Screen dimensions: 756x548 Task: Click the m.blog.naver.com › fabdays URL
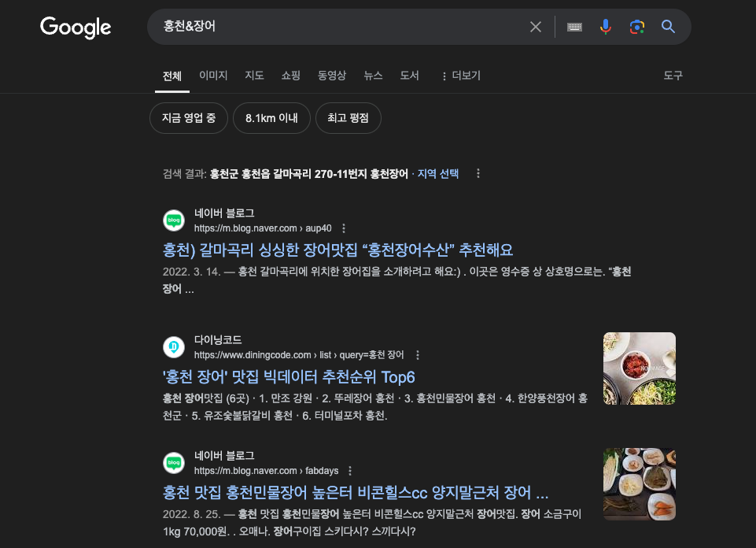coord(266,471)
